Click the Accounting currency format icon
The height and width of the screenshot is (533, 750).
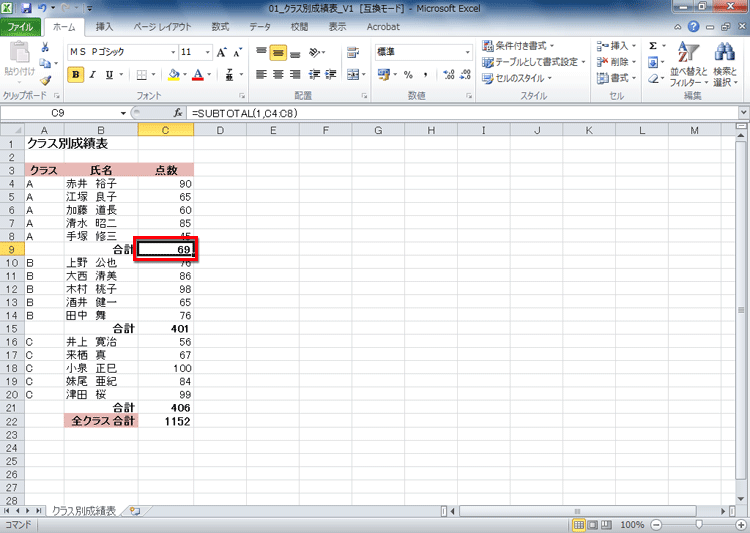(x=384, y=75)
